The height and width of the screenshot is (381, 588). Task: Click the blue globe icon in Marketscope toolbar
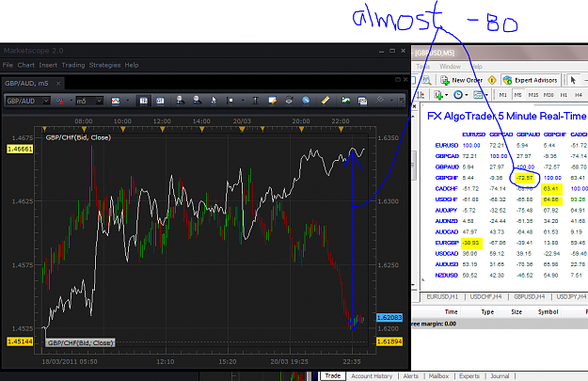point(306,100)
